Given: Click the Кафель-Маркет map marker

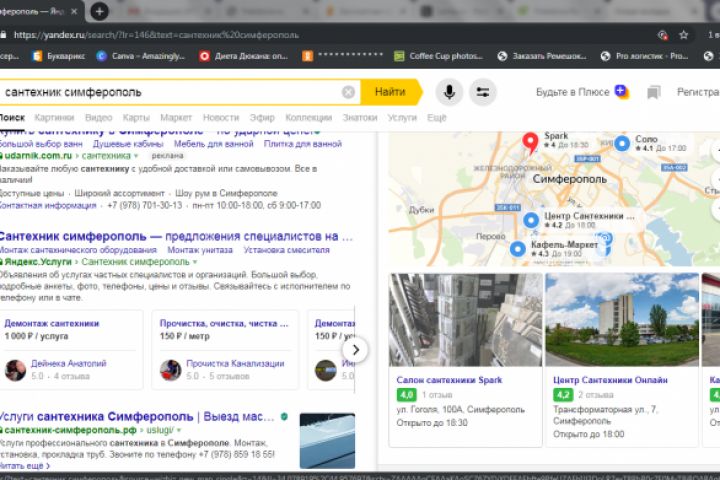Looking at the screenshot, I should pos(518,249).
